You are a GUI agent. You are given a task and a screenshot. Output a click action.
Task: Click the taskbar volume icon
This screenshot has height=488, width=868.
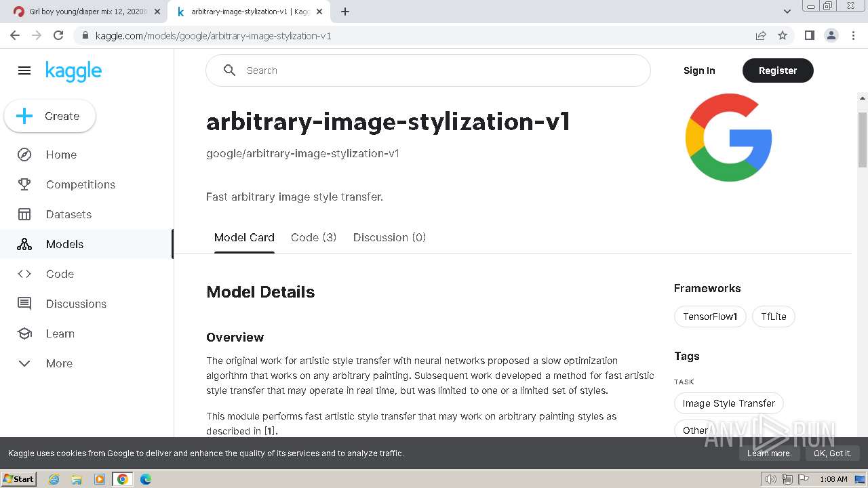[x=770, y=479]
